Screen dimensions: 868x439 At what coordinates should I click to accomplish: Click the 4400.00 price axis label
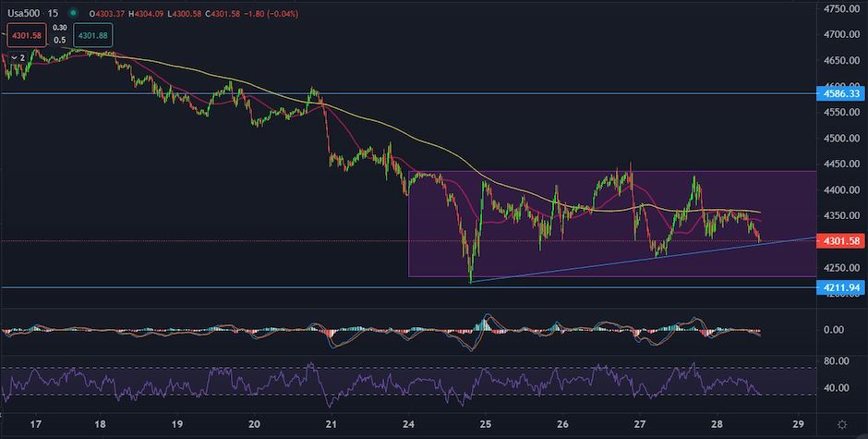click(841, 190)
